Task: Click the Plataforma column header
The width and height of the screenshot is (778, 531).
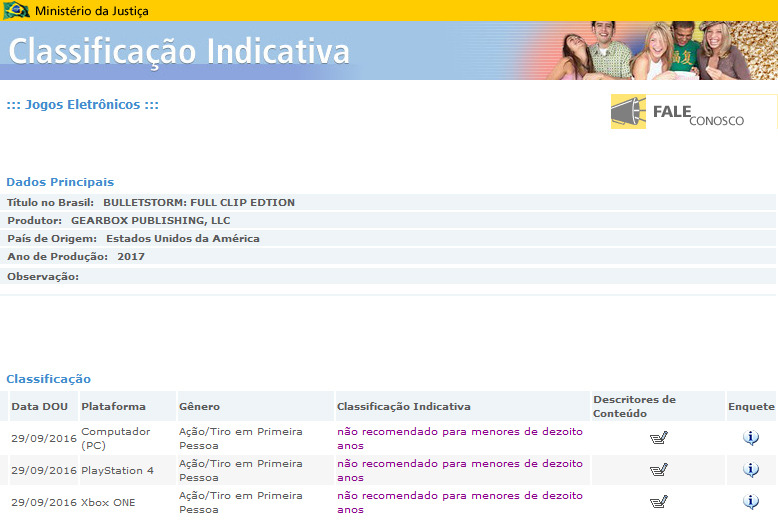Action: pyautogui.click(x=113, y=406)
